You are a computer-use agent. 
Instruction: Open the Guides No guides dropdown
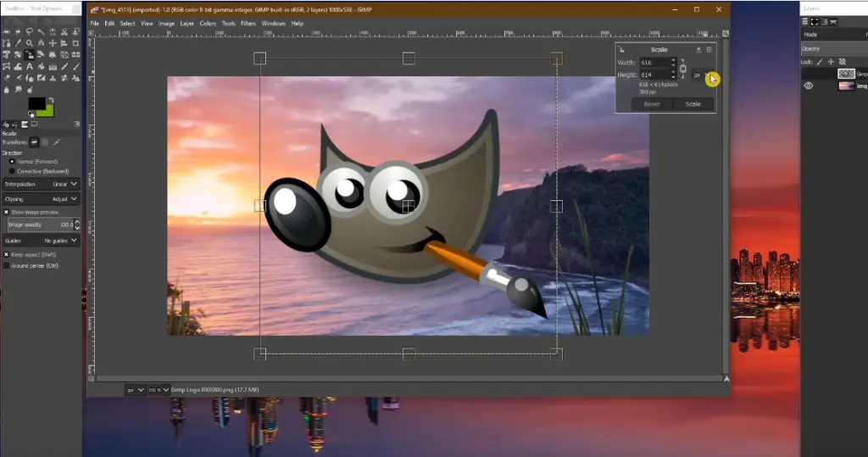click(x=41, y=241)
